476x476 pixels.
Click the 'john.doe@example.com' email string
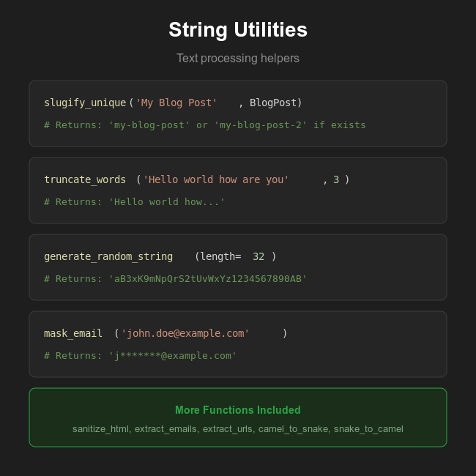pyautogui.click(x=185, y=333)
